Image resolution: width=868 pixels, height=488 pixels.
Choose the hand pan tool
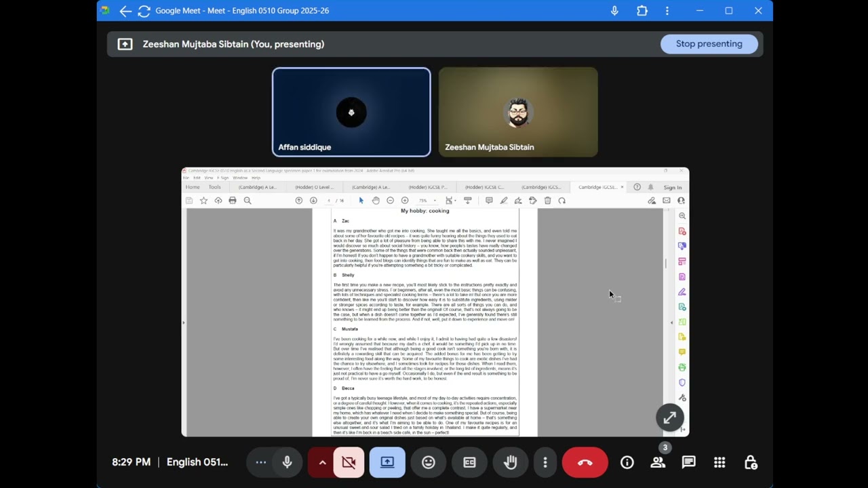tap(376, 201)
